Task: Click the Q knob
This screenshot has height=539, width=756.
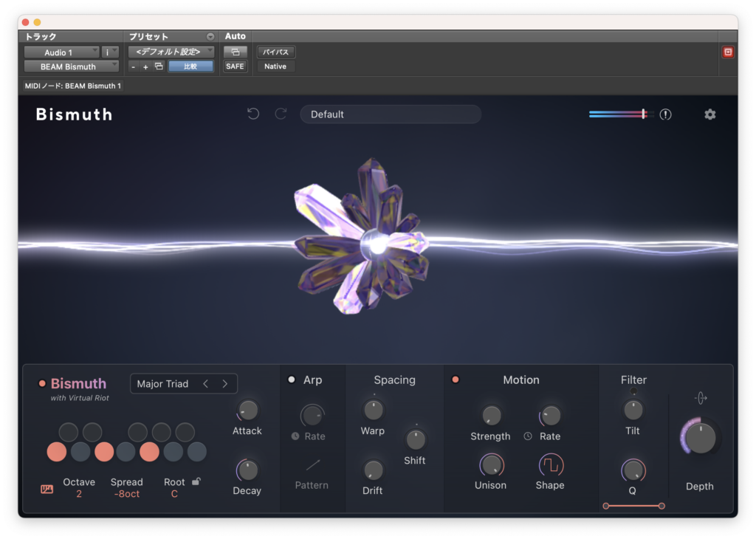Action: pos(633,470)
